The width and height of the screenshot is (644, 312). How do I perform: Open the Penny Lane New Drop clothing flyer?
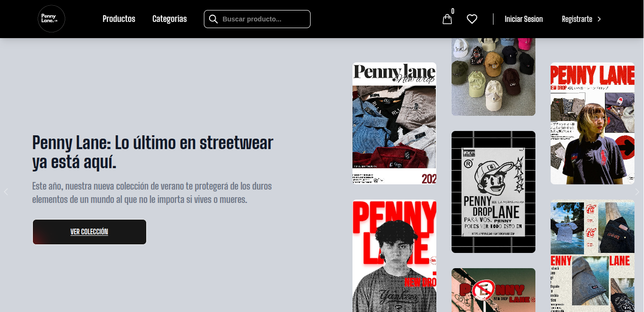(x=394, y=123)
